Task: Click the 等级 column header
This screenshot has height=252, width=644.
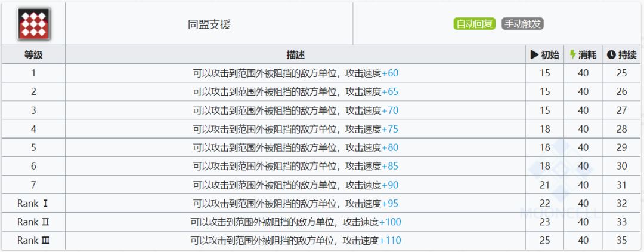Action: (33, 55)
